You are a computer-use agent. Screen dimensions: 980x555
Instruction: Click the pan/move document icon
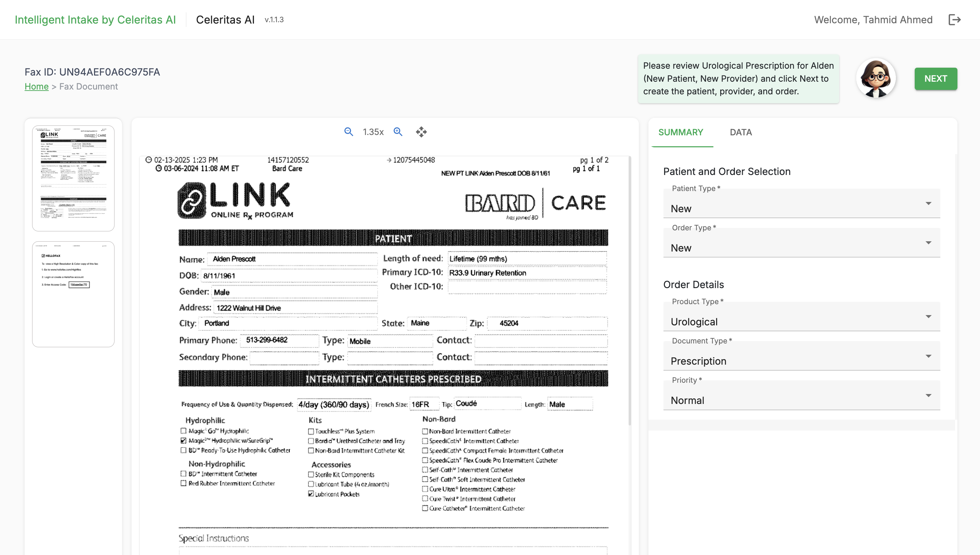coord(421,132)
